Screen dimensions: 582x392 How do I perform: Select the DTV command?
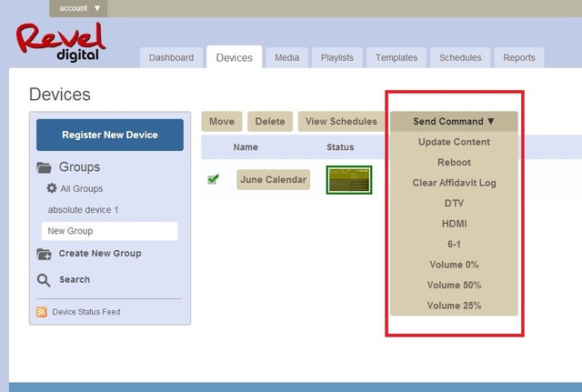454,203
